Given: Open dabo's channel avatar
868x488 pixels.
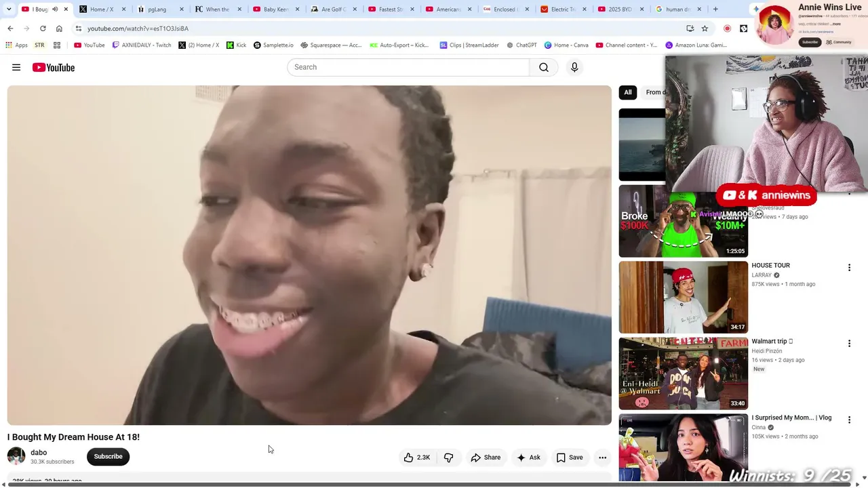Looking at the screenshot, I should (x=16, y=456).
